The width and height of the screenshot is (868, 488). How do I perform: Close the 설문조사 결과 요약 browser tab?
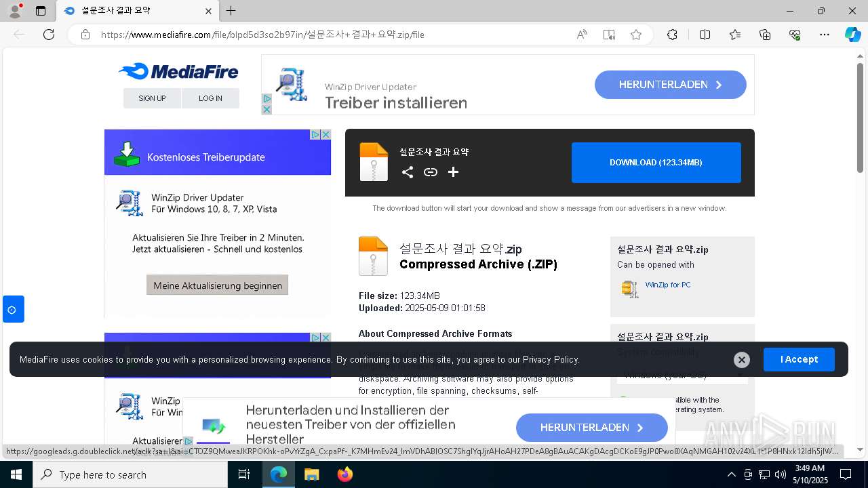(x=208, y=11)
